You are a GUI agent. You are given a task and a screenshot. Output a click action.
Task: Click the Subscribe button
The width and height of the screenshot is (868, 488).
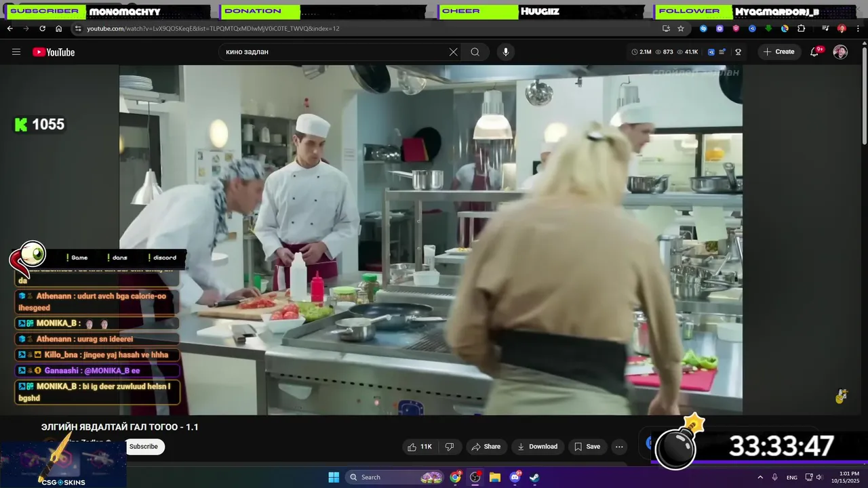144,447
